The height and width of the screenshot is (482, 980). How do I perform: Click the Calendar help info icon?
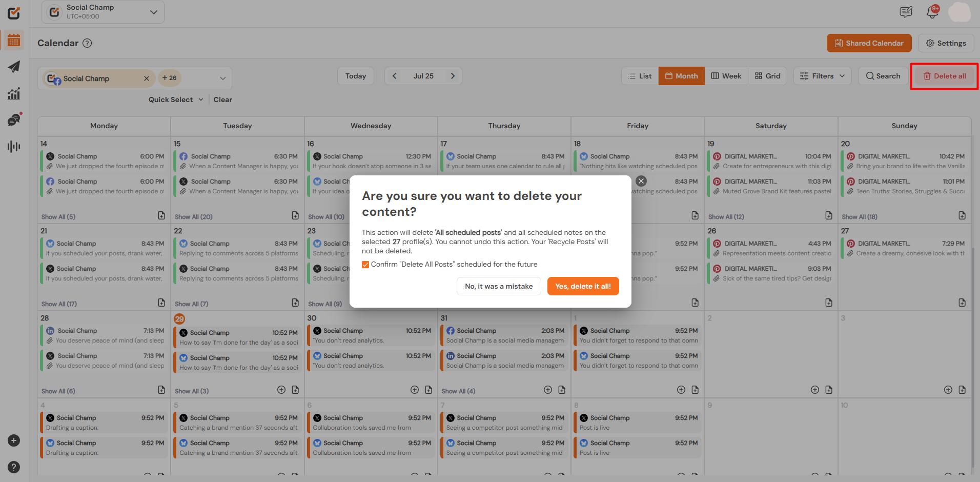pyautogui.click(x=87, y=43)
